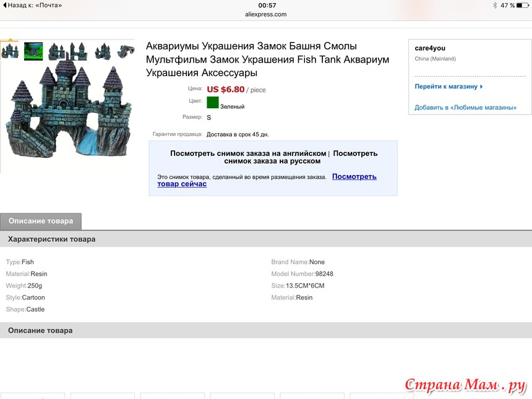Switch to Описание товара tab
This screenshot has width=532, height=399.
[x=41, y=221]
